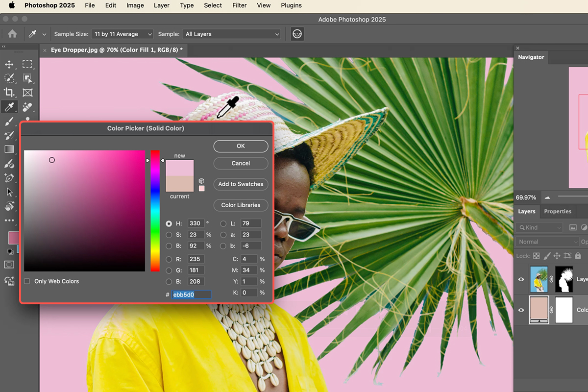Image resolution: width=588 pixels, height=392 pixels.
Task: Choose the Gradient tool in toolbar
Action: [x=9, y=149]
